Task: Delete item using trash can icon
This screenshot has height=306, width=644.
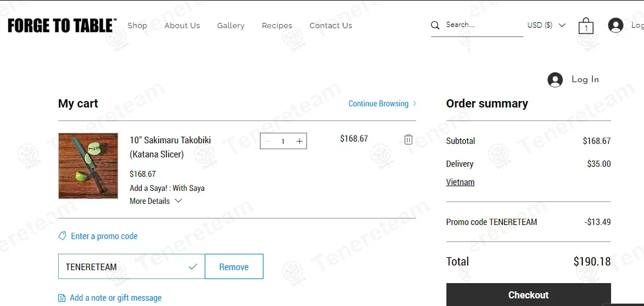Action: [408, 139]
